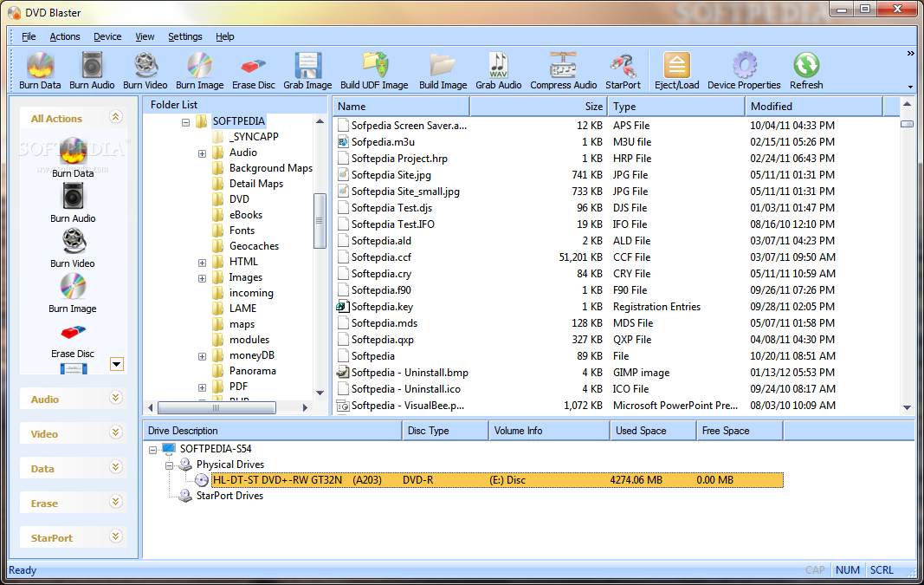Collapse the SOFTPEDIA-S54 drive tree
The width and height of the screenshot is (924, 585).
152,449
